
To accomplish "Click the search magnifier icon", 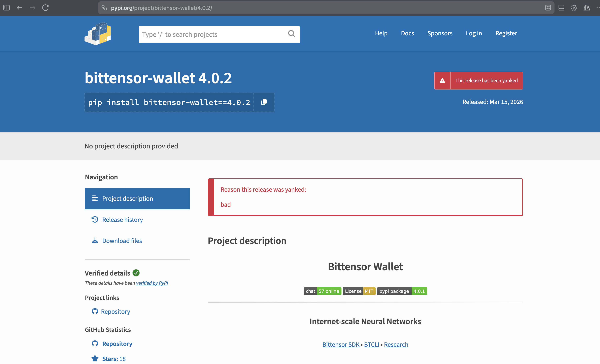I will tap(292, 34).
